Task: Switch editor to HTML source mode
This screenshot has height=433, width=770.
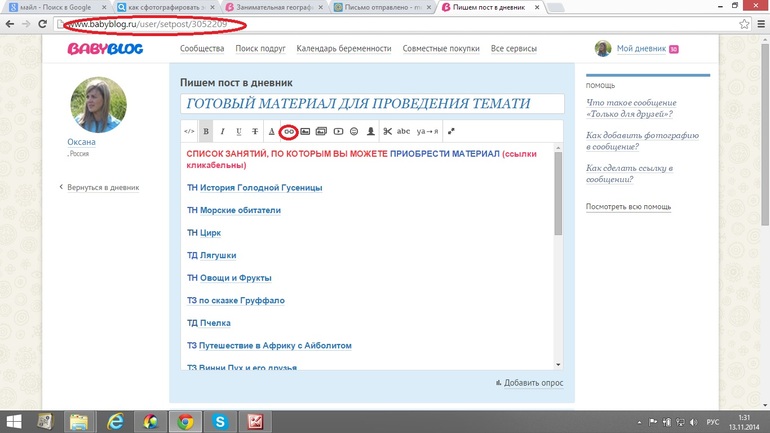Action: [189, 132]
